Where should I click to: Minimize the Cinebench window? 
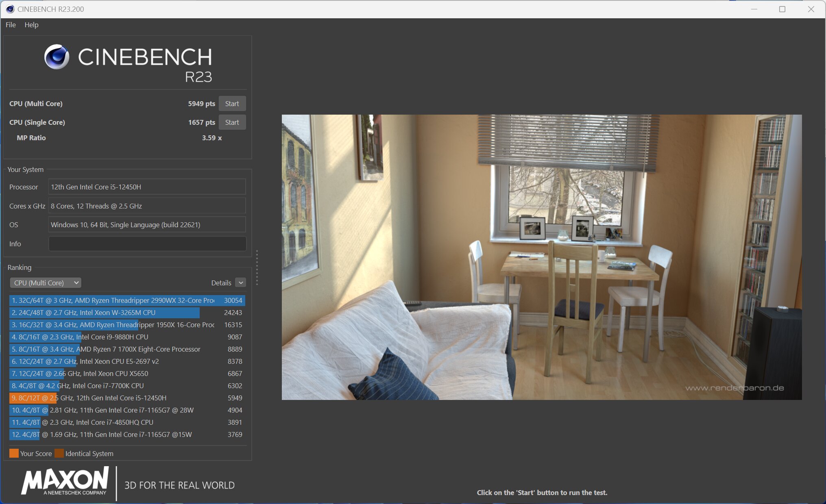tap(754, 9)
